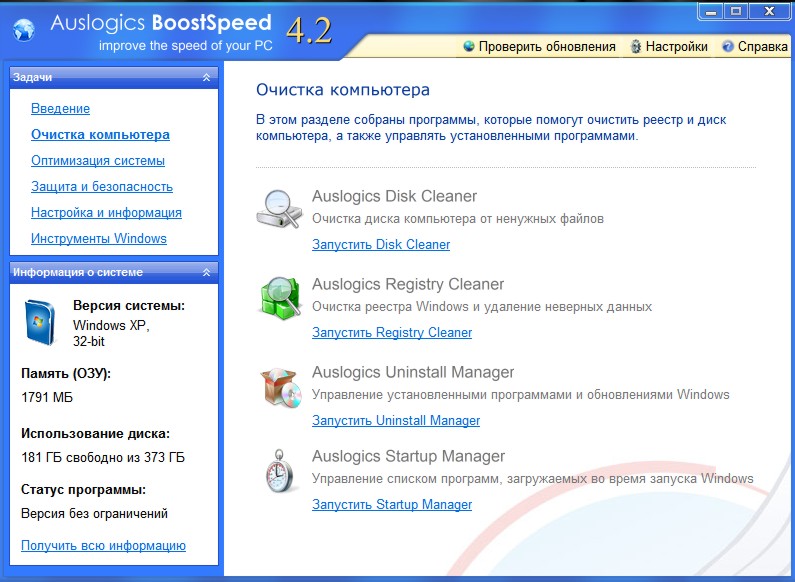This screenshot has width=795, height=582.
Task: Click the Очистка компьютера page heading
Action: click(x=343, y=90)
